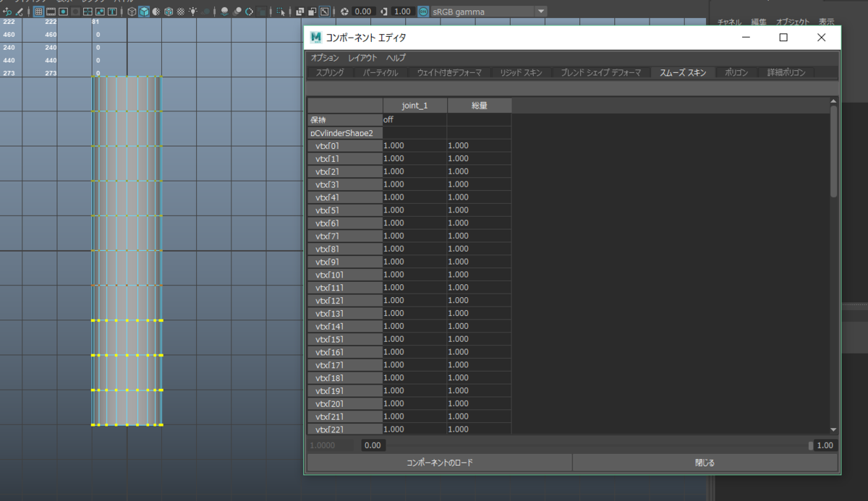This screenshot has height=501, width=868.
Task: Select the vtx[20] row header
Action: [345, 403]
